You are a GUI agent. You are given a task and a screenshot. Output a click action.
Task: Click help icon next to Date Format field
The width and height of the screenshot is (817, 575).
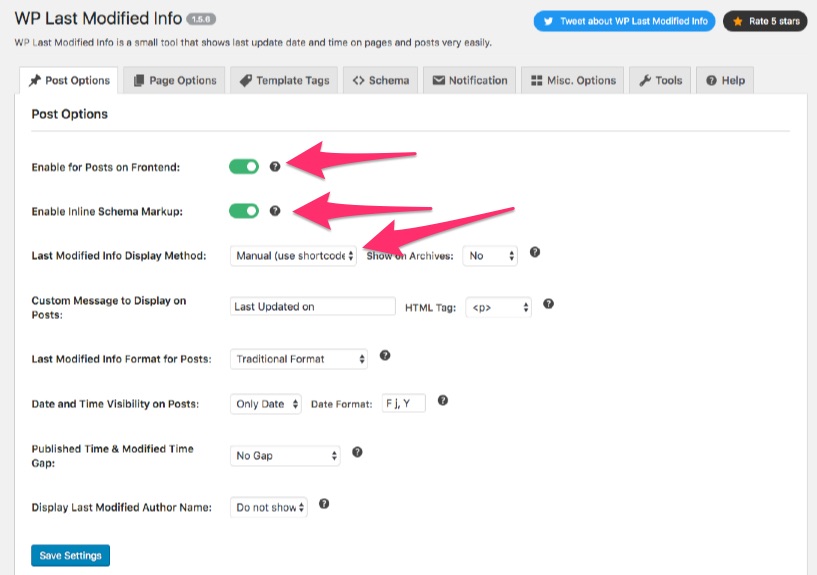tap(442, 400)
